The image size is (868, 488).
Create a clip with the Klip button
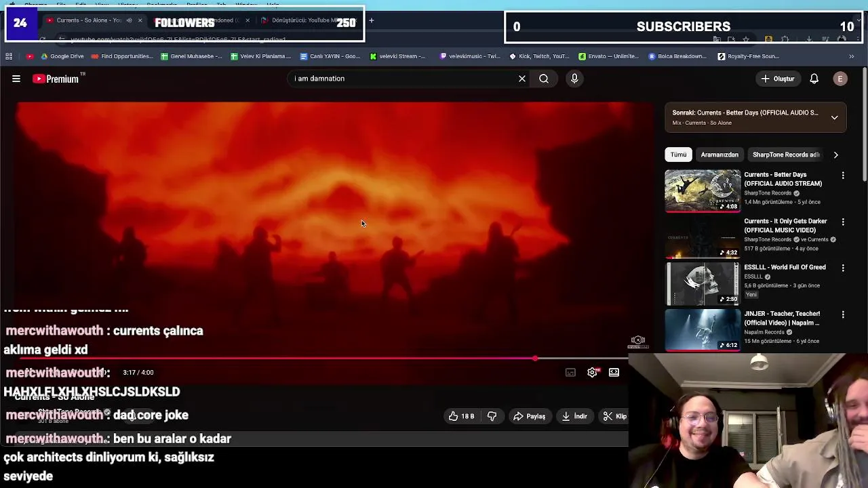pos(614,416)
